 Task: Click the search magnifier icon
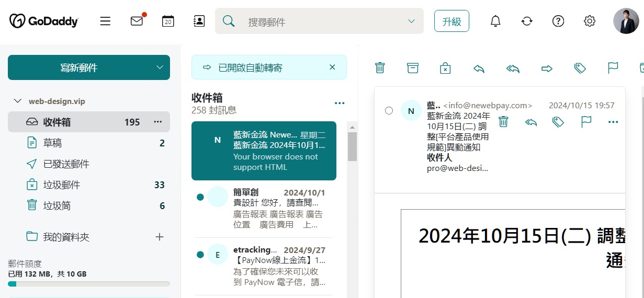coord(229,21)
